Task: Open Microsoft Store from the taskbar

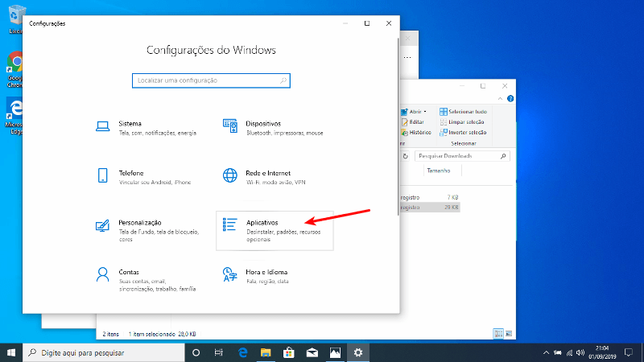Action: click(289, 352)
